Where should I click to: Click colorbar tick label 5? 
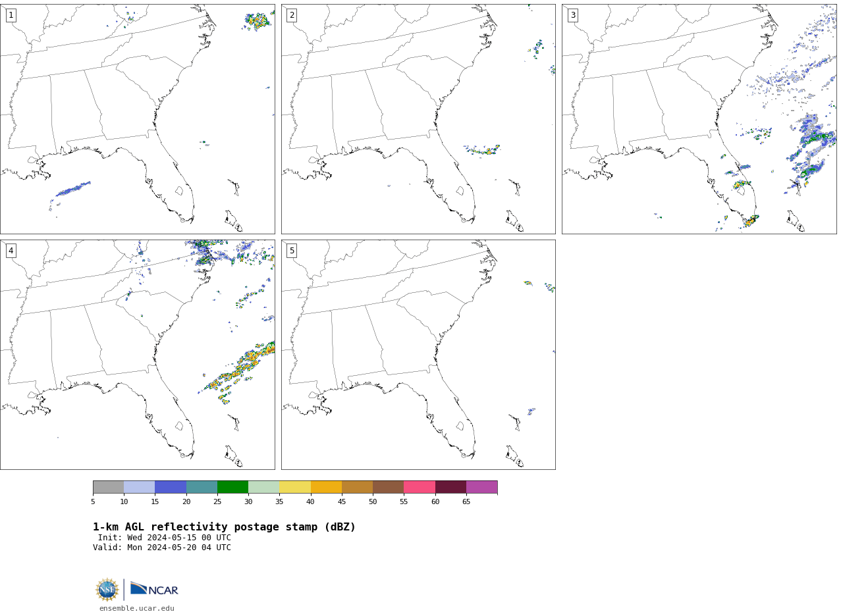(93, 501)
